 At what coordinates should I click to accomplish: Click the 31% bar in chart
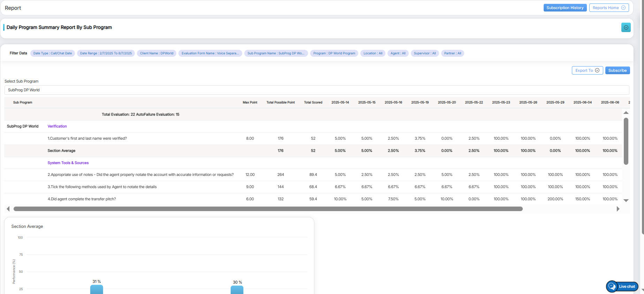pyautogui.click(x=97, y=289)
